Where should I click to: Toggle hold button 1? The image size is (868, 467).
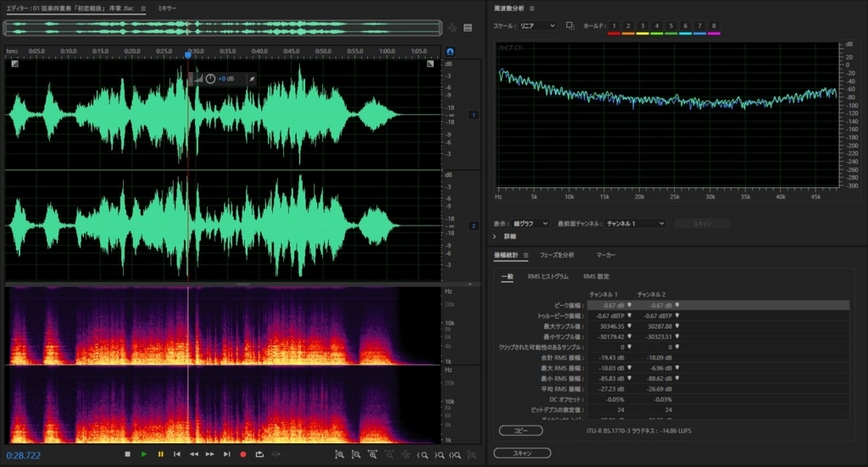(x=614, y=26)
